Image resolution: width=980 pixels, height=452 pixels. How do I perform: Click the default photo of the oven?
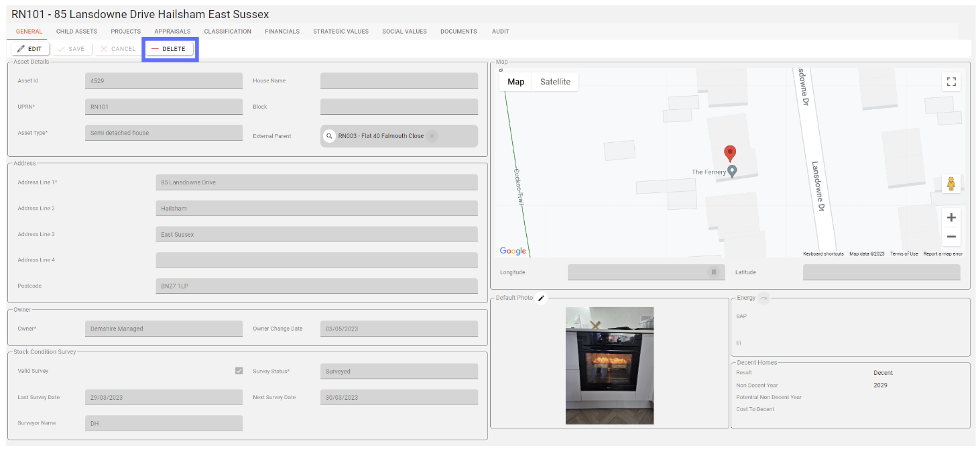pos(609,365)
